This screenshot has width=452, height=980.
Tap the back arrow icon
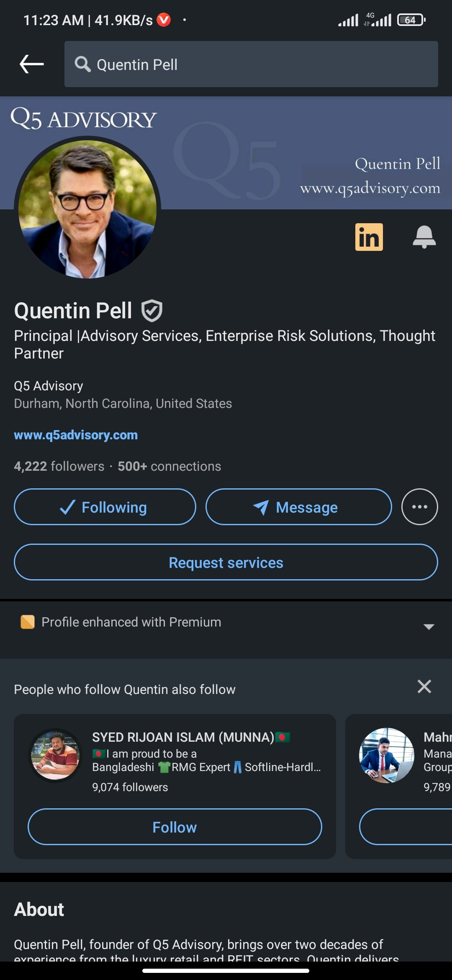[x=32, y=64]
